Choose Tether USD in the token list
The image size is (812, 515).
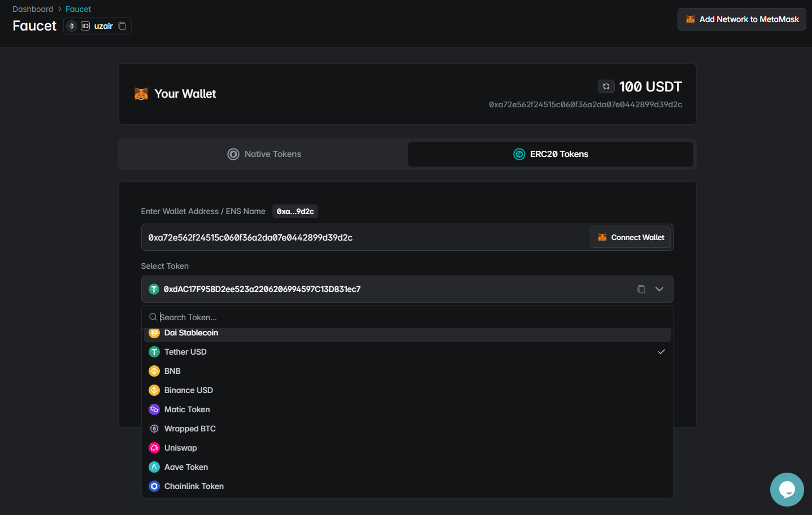click(185, 352)
